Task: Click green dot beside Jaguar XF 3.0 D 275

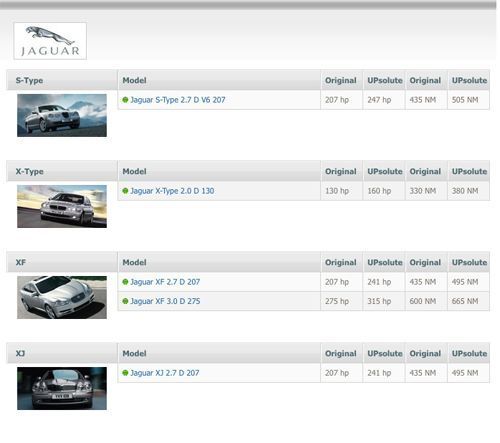Action: (x=125, y=301)
